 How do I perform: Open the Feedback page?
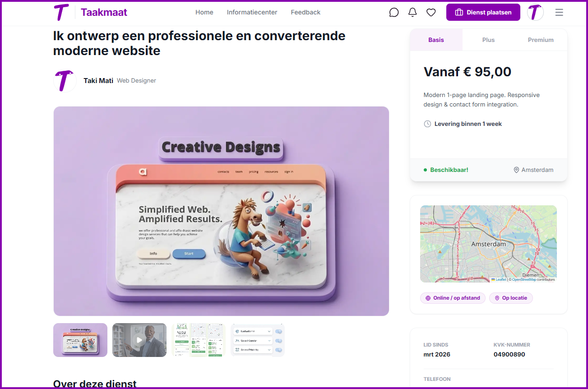click(x=306, y=12)
